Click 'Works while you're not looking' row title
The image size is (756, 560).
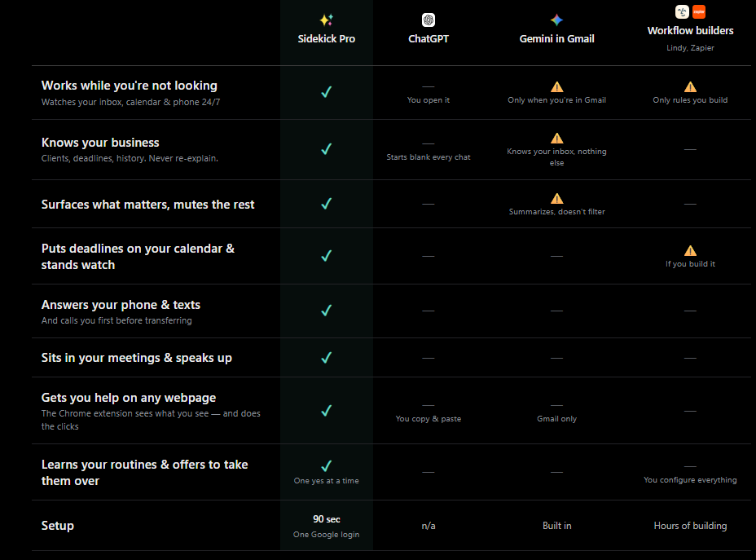pos(130,86)
